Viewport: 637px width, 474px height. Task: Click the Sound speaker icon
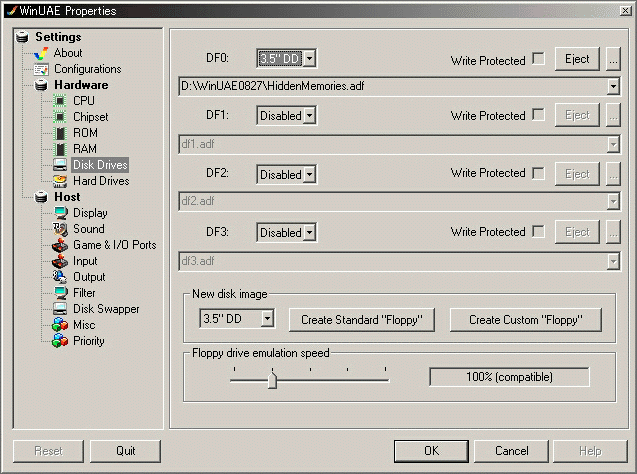[61, 229]
